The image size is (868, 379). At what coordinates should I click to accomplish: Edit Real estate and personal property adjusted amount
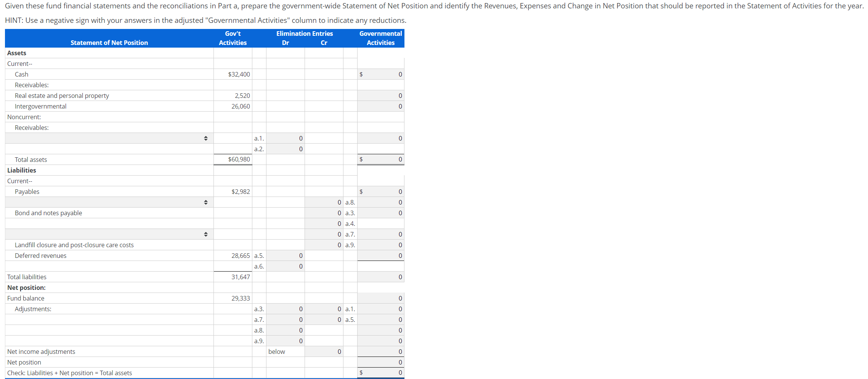pos(380,96)
